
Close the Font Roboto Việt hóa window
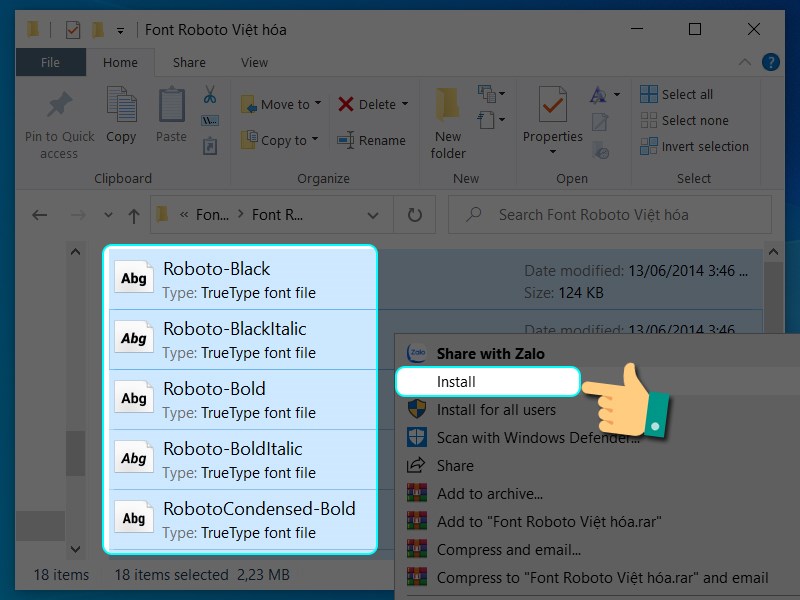point(754,29)
